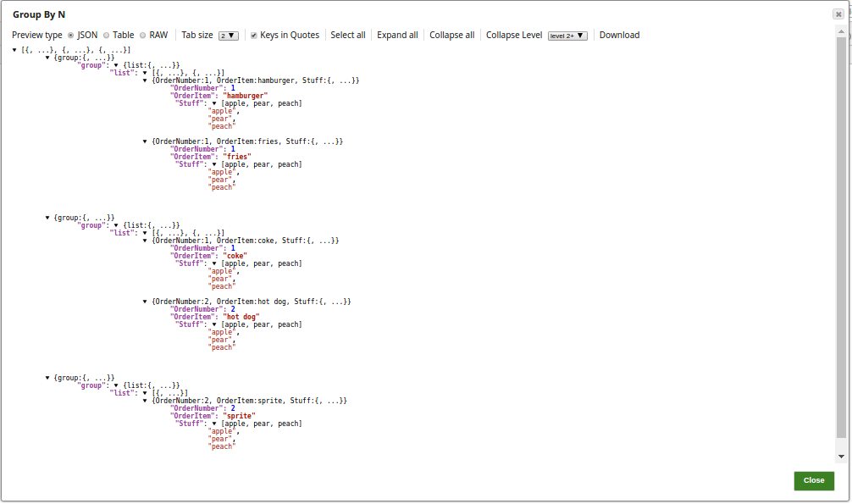Switch preview type to Table
Viewport: 852px width, 504px height.
pos(106,36)
